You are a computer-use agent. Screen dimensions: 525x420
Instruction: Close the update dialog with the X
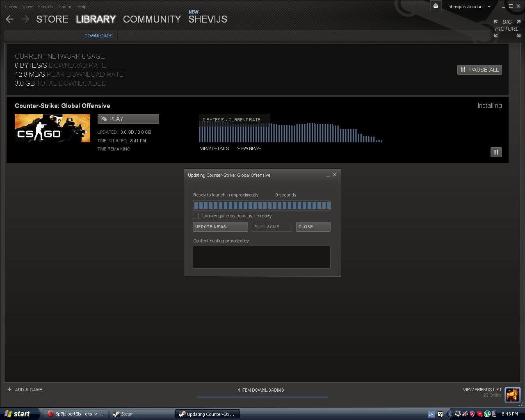pyautogui.click(x=335, y=175)
